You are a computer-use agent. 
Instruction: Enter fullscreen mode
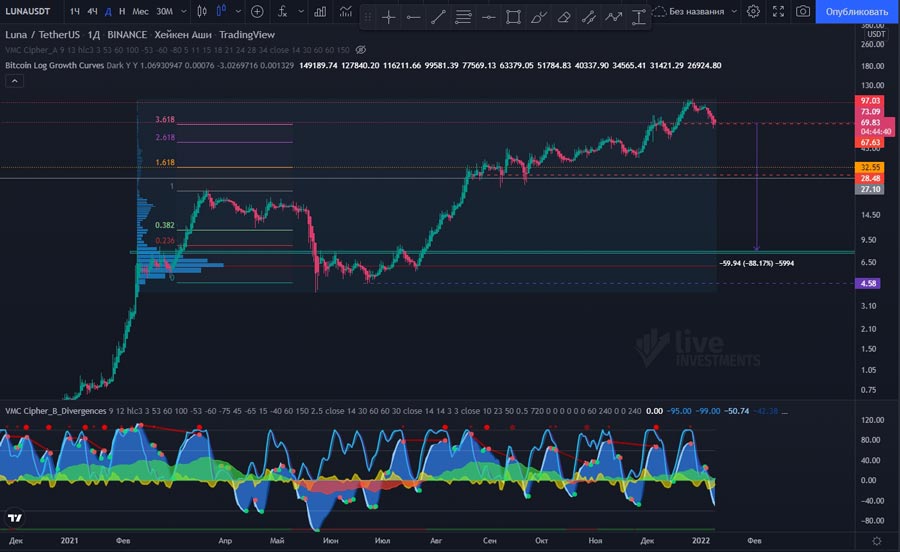tap(778, 12)
